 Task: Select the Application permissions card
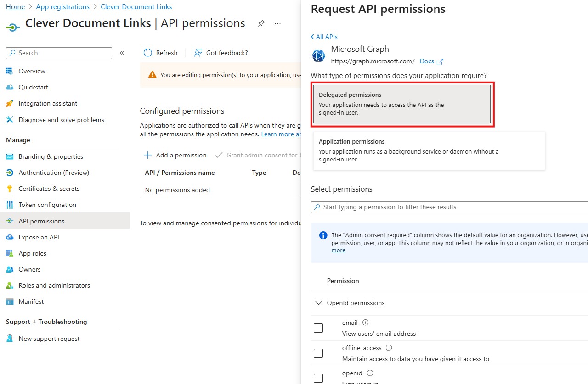click(429, 150)
